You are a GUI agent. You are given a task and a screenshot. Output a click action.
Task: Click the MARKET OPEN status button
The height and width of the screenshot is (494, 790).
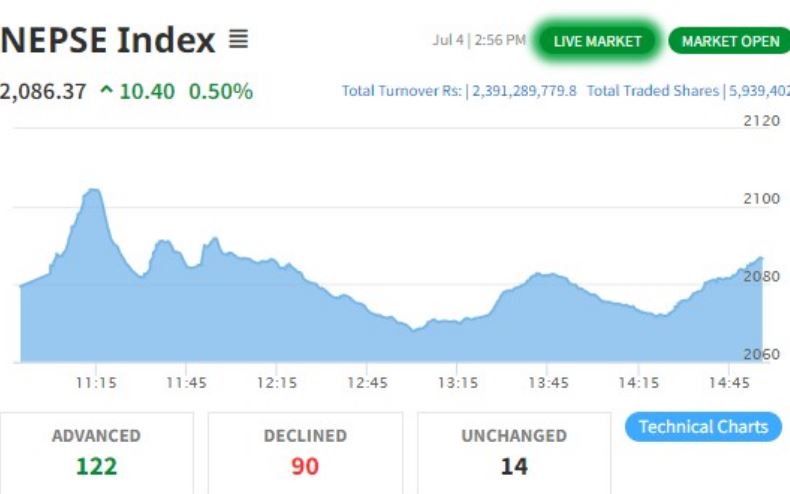coord(729,41)
